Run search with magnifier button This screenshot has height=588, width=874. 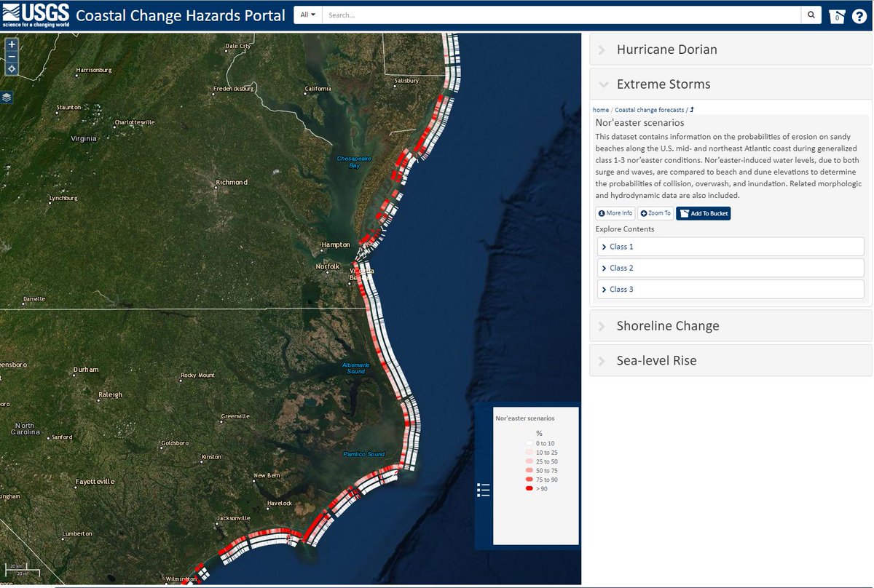click(811, 15)
